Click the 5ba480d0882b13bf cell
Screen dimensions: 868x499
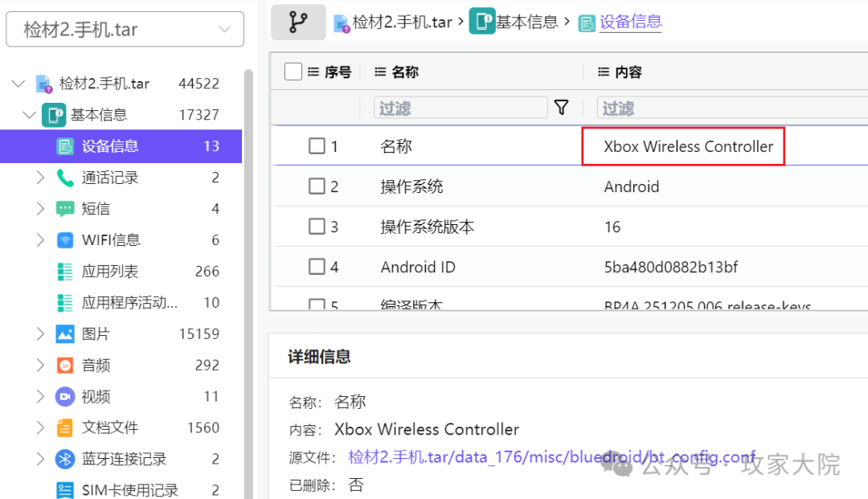point(670,268)
